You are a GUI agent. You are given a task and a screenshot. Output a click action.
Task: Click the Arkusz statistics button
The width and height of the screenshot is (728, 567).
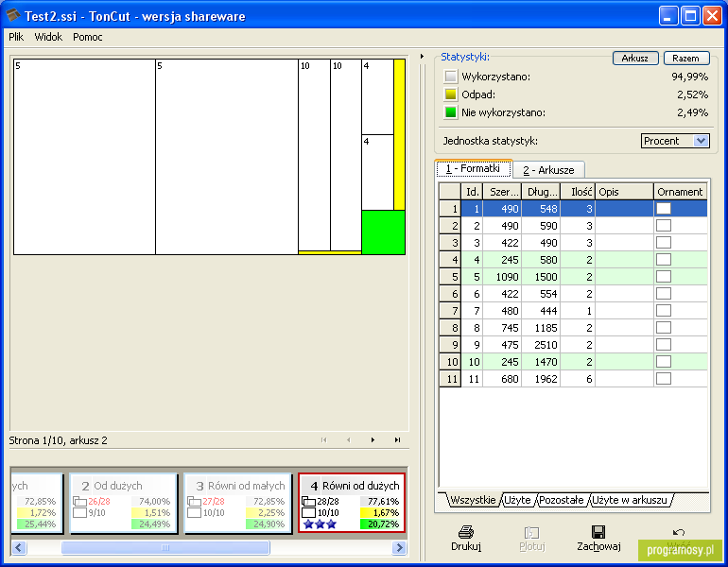pyautogui.click(x=635, y=59)
